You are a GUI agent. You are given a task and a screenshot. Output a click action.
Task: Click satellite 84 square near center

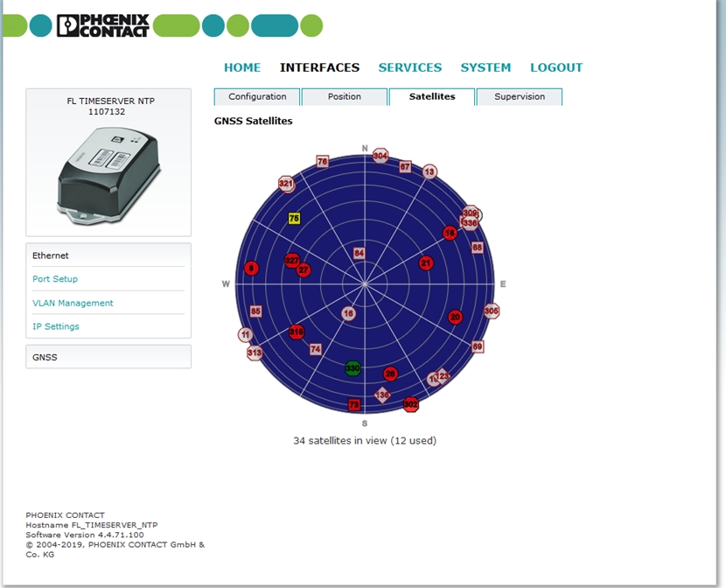point(359,253)
